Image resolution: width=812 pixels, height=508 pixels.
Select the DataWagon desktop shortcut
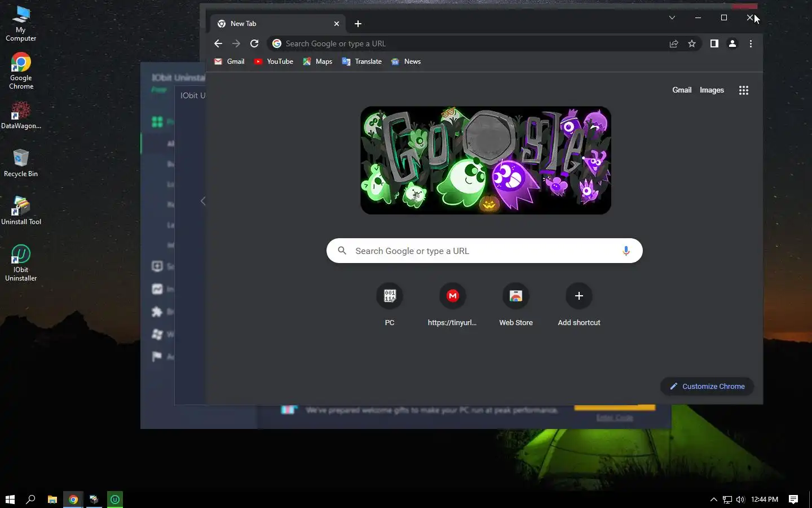(x=21, y=115)
